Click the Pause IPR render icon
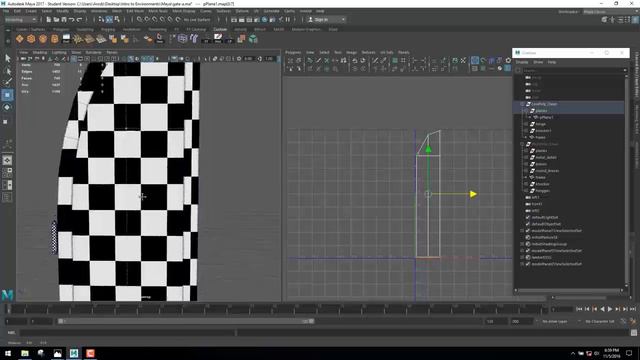640x360 pixels. click(288, 19)
